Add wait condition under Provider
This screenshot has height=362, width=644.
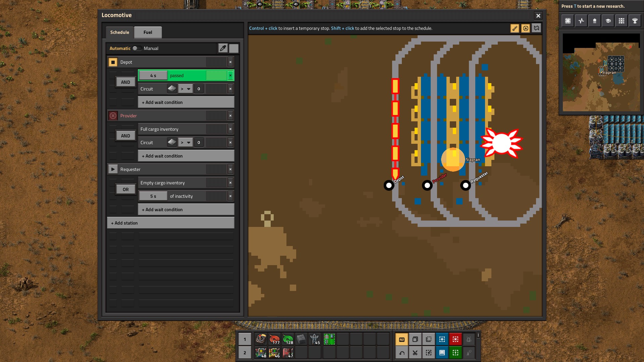[x=186, y=156]
